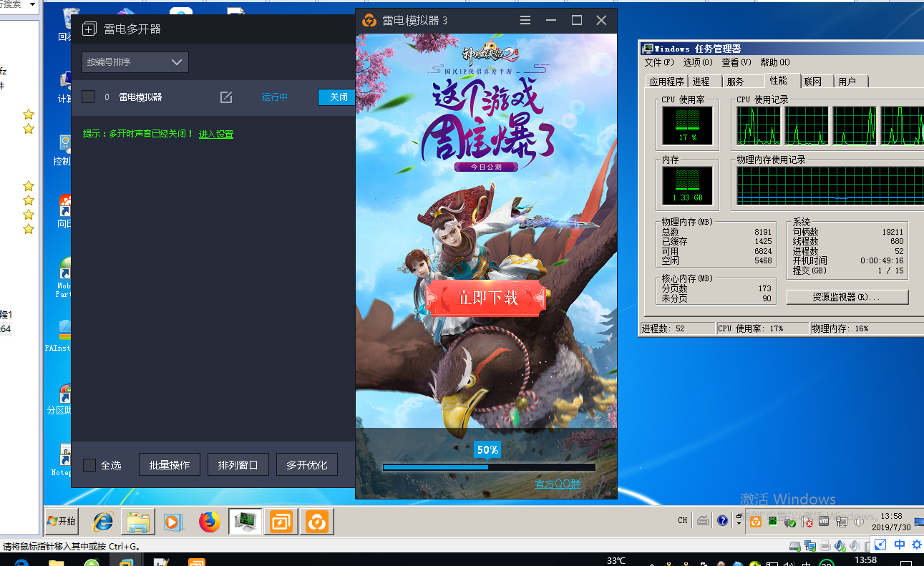Click the 50% loading progress bar
This screenshot has width=924, height=566.
[488, 467]
